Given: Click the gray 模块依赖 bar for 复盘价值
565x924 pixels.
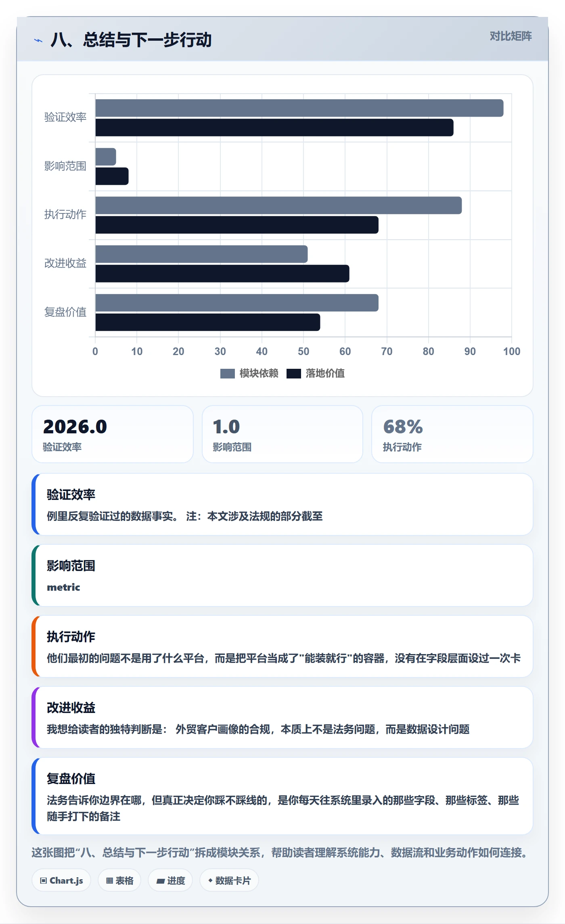Looking at the screenshot, I should (x=237, y=303).
